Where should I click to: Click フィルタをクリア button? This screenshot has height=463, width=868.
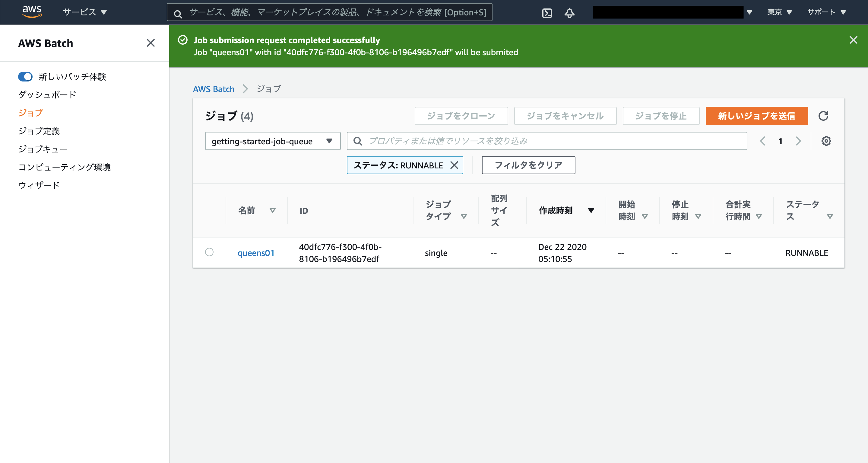coord(528,165)
